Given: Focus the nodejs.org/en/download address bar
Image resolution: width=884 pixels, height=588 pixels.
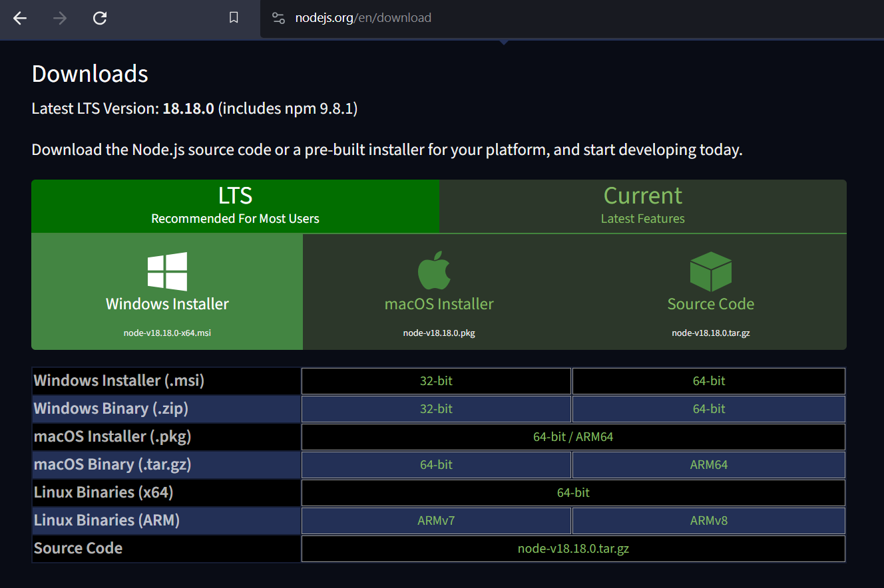Looking at the screenshot, I should pos(572,18).
